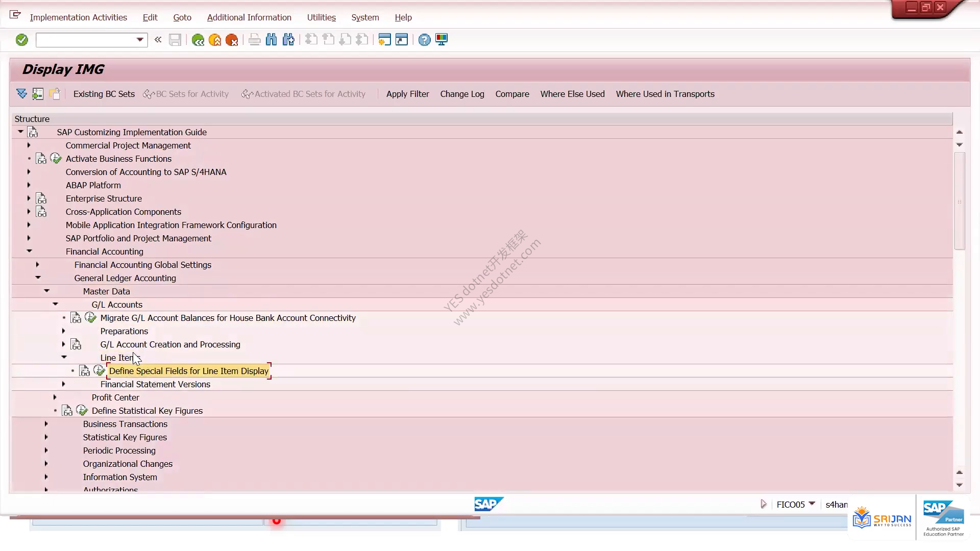Click the Find Next binoculars icon
Image resolution: width=980 pixels, height=551 pixels.
click(x=288, y=40)
